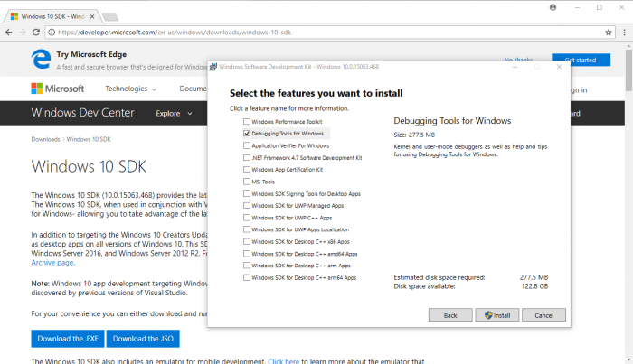Image resolution: width=633 pixels, height=364 pixels.
Task: Click Download the .EXE button
Action: click(x=68, y=339)
